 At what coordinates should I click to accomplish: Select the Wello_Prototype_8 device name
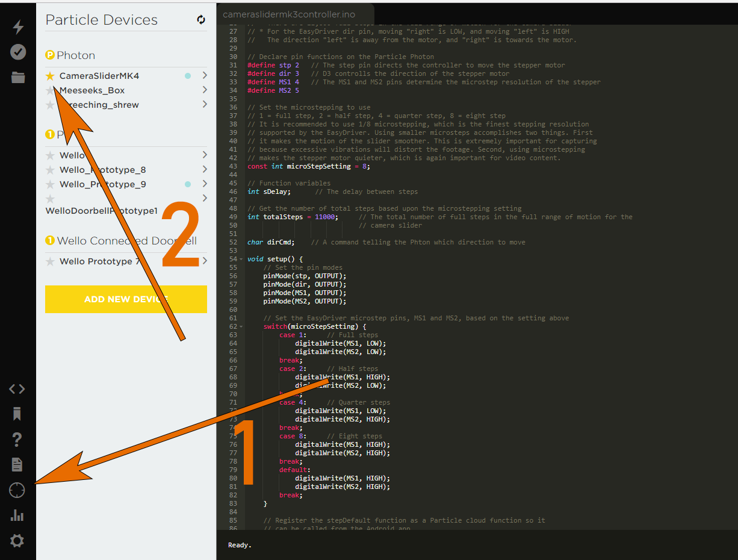(x=103, y=170)
